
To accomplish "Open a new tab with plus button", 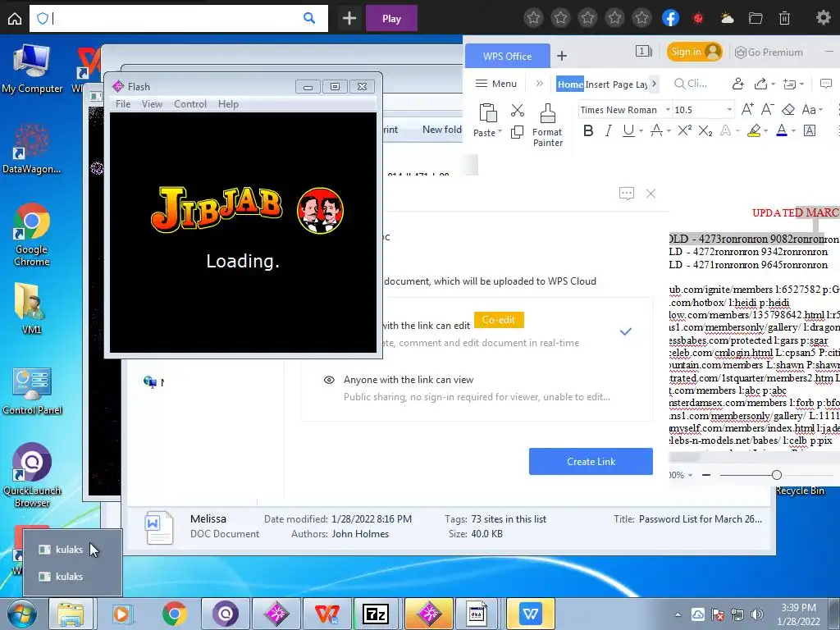I will (x=349, y=18).
